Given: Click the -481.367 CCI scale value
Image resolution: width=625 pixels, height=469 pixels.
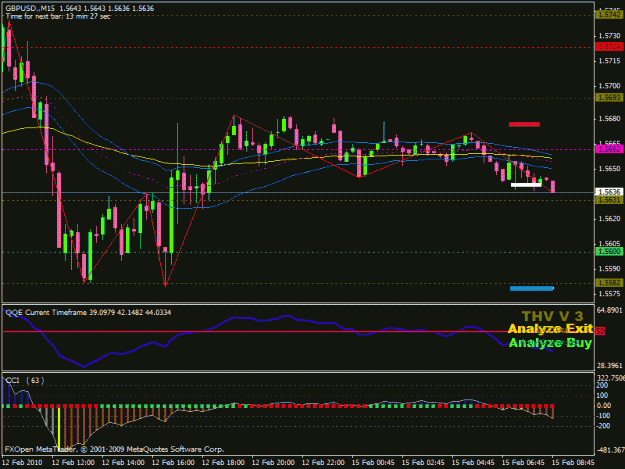Looking at the screenshot, I should coord(611,450).
